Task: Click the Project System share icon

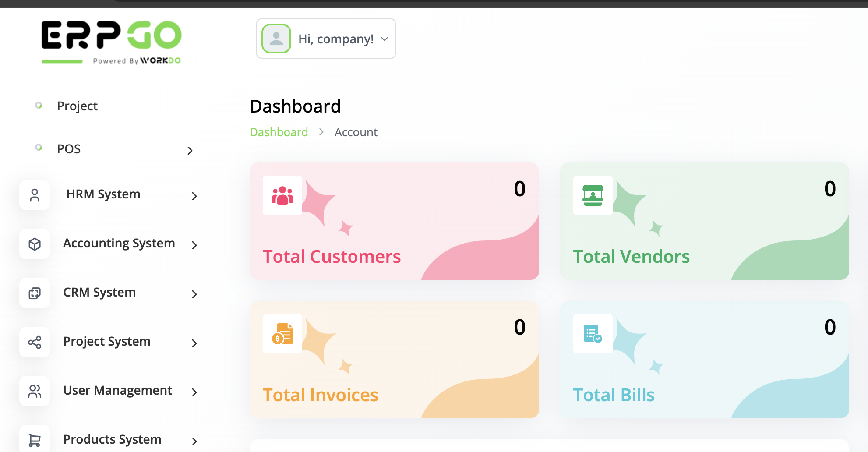Action: tap(35, 342)
